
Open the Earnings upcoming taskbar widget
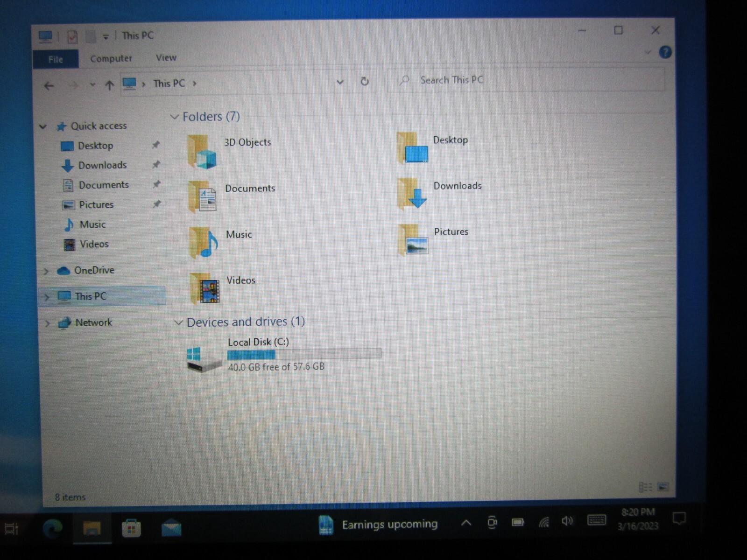tap(379, 525)
